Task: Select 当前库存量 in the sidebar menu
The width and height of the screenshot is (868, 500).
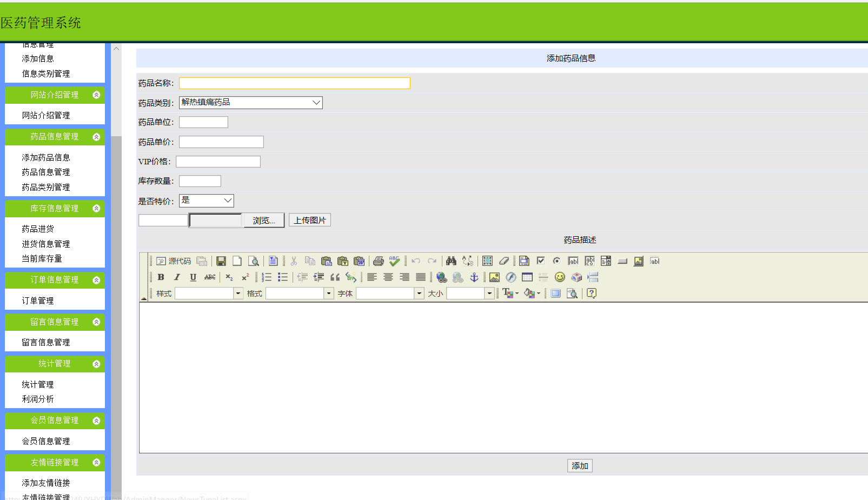Action: (x=42, y=258)
